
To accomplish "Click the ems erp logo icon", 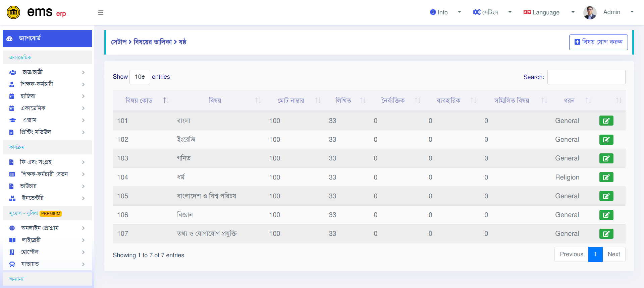I will tap(13, 13).
